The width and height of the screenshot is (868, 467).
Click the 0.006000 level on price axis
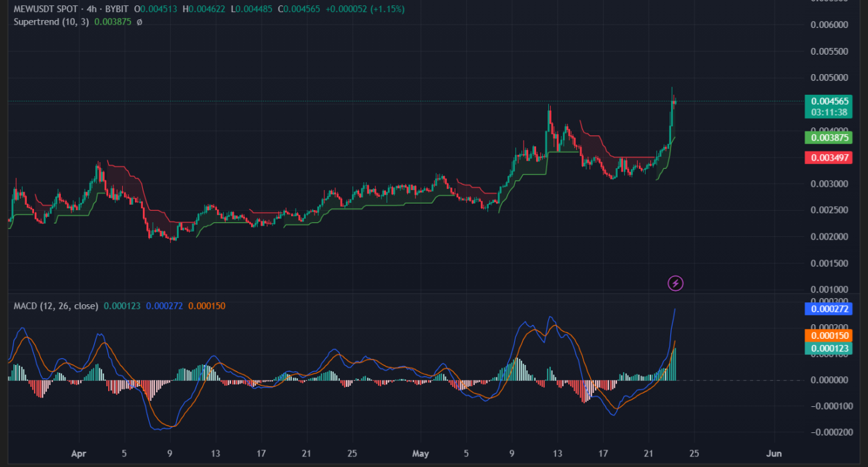tap(829, 25)
